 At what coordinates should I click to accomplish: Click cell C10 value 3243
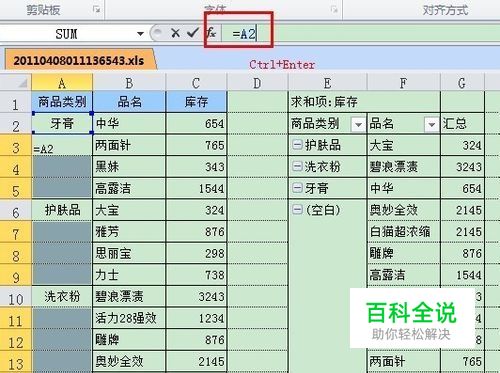click(x=196, y=297)
